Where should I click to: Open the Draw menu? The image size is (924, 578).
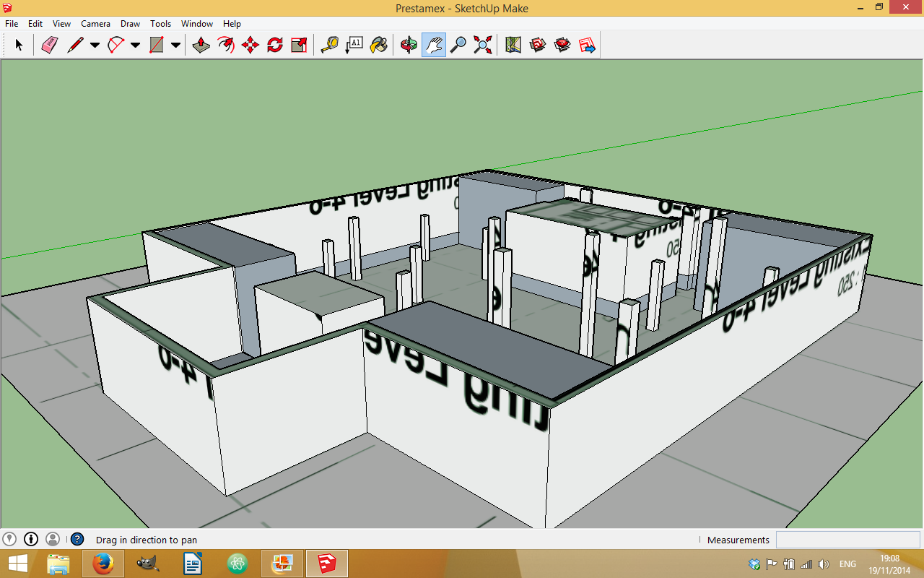(x=130, y=24)
